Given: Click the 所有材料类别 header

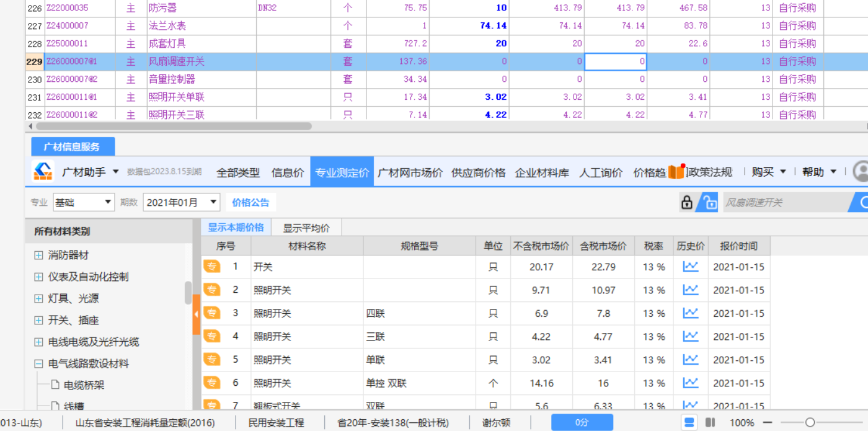Looking at the screenshot, I should [x=62, y=231].
